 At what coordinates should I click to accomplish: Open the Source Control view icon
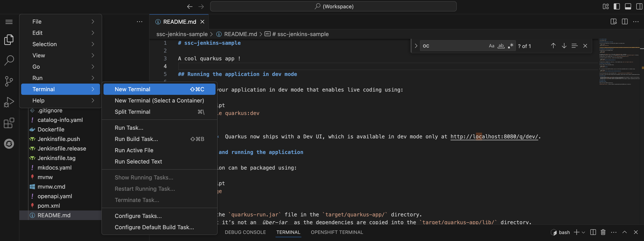(x=9, y=81)
